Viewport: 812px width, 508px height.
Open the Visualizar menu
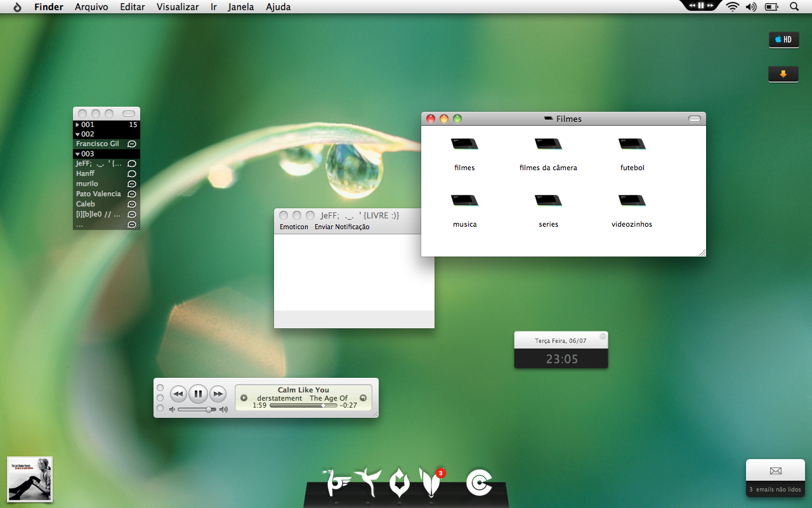[178, 7]
